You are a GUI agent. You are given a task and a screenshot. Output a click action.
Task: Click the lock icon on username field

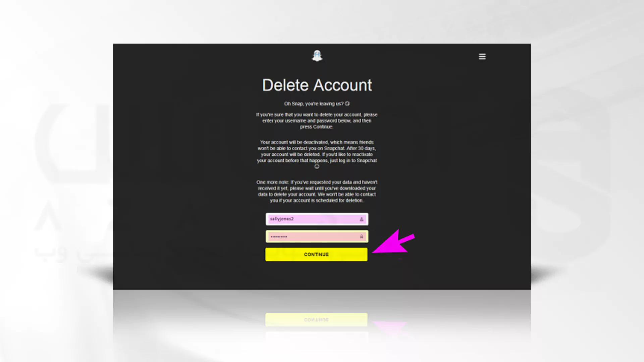(x=361, y=218)
